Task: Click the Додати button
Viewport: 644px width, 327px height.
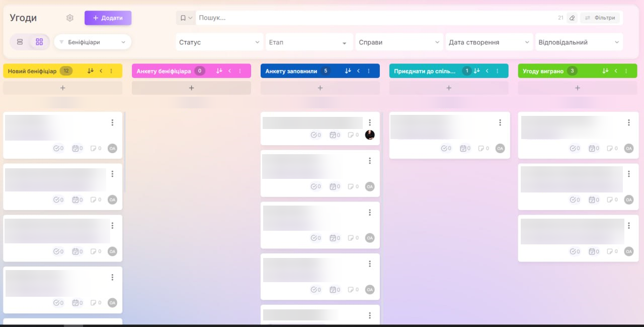Action: pyautogui.click(x=108, y=18)
